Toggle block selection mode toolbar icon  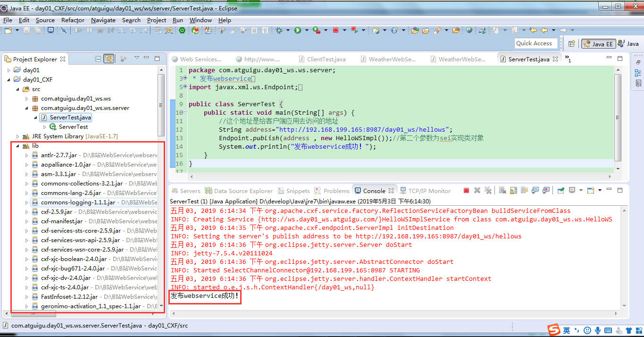coord(254,30)
